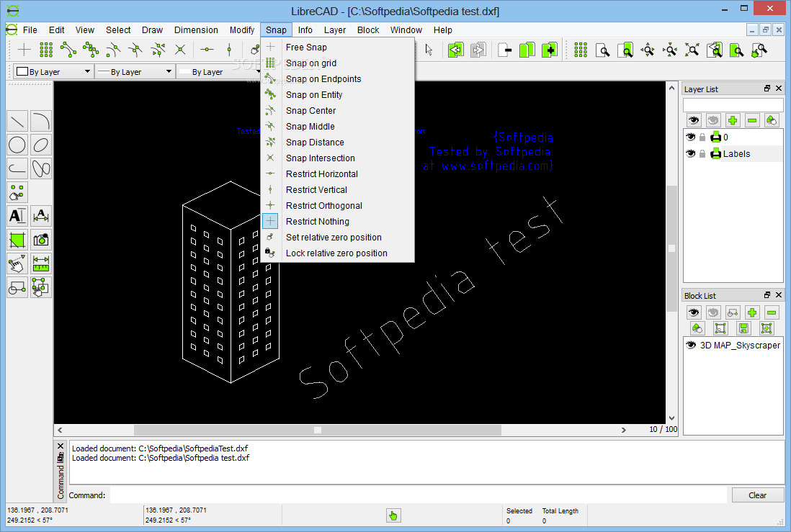Open the Dimension tool icon
Image resolution: width=791 pixels, height=532 pixels.
click(x=41, y=217)
